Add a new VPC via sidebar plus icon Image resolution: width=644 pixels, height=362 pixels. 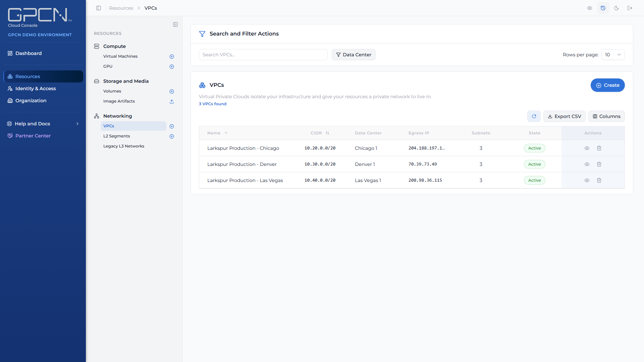pos(172,126)
